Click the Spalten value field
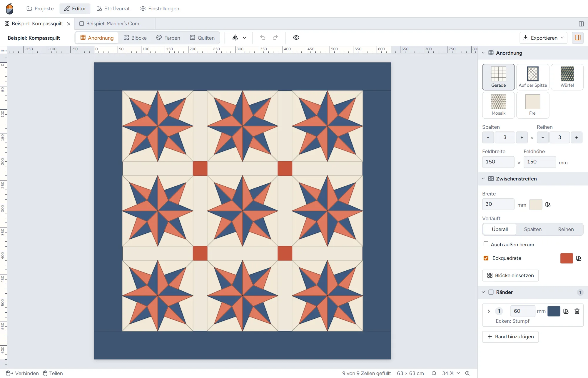The width and height of the screenshot is (588, 378). [x=505, y=137]
